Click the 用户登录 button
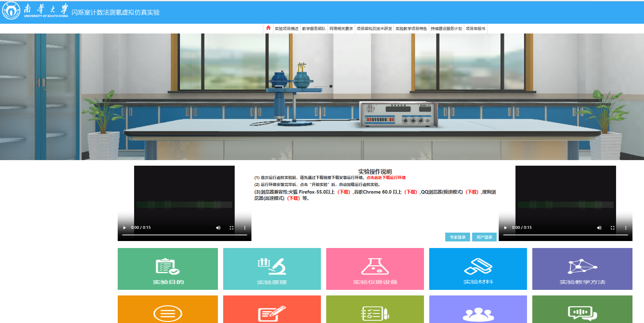This screenshot has height=323, width=644. [484, 237]
